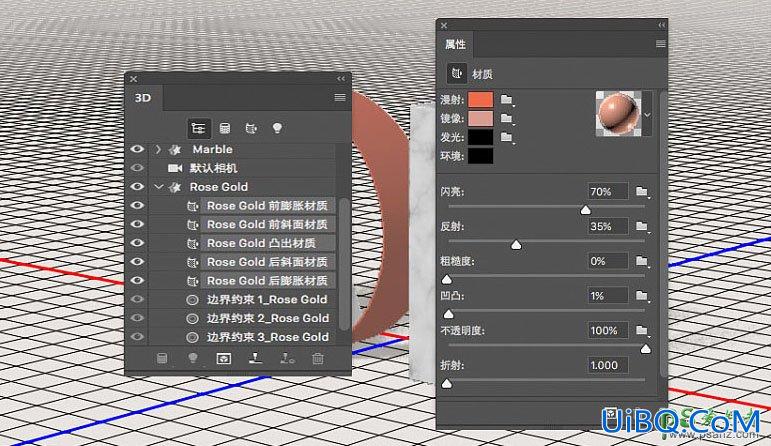Click the 反射 slider handle
Image resolution: width=771 pixels, height=446 pixels.
pos(516,244)
